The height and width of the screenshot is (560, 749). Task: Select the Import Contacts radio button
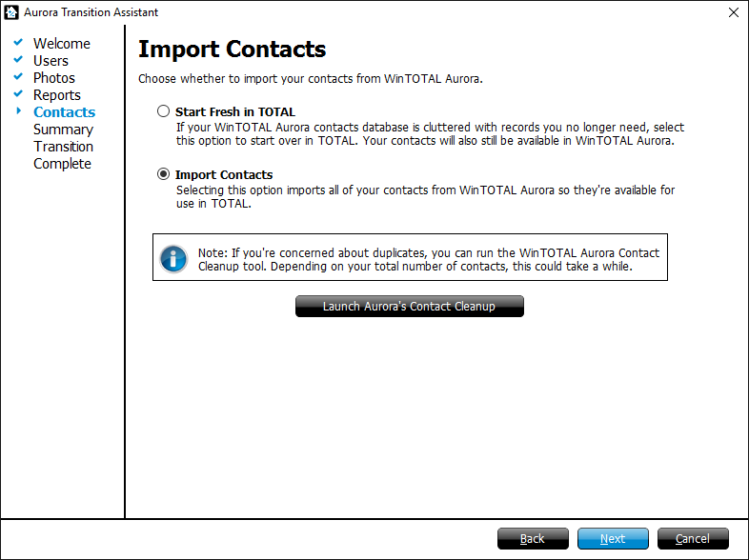coord(164,174)
